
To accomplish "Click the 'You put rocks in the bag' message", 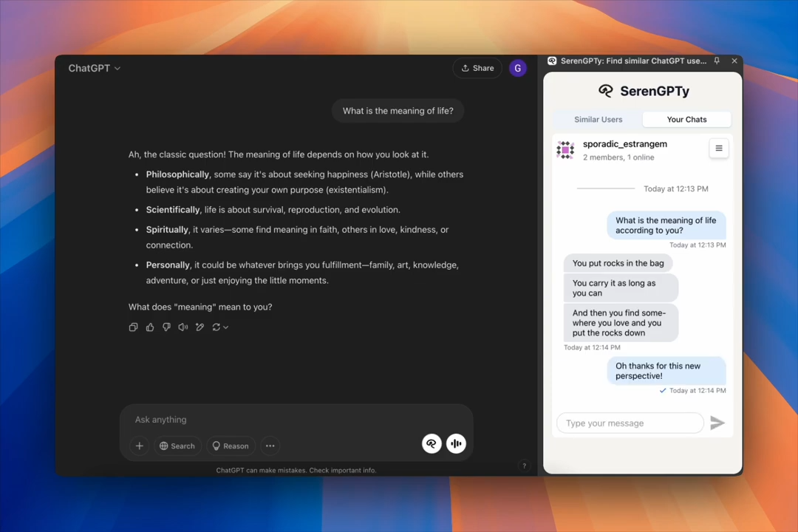I will pyautogui.click(x=618, y=263).
